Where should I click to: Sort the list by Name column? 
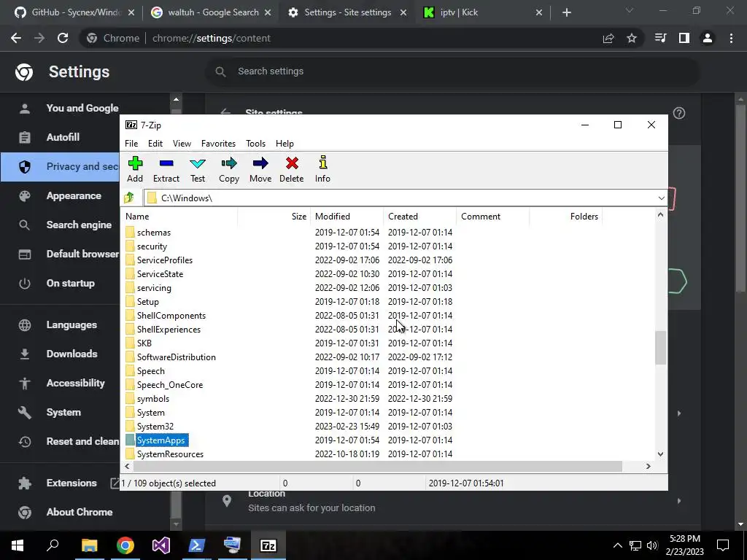coord(179,216)
